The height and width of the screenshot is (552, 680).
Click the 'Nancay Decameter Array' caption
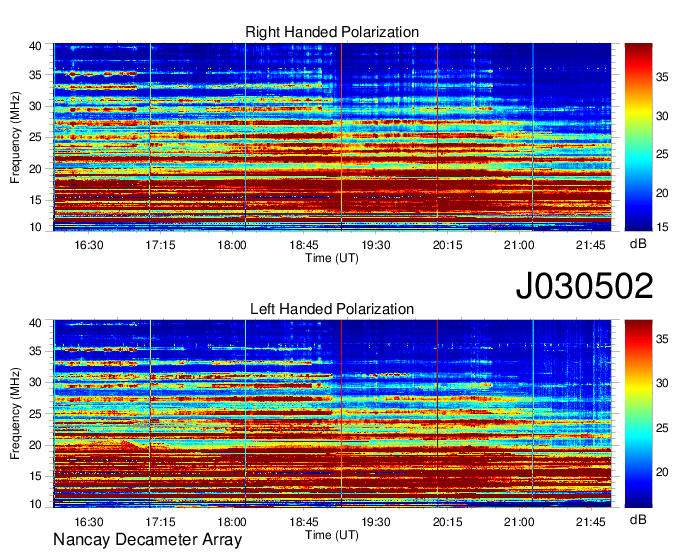pyautogui.click(x=147, y=540)
